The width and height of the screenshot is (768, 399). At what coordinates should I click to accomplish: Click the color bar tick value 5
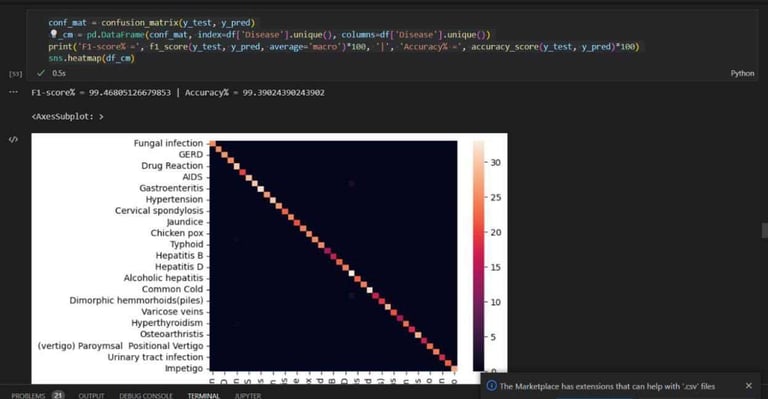pyautogui.click(x=493, y=337)
